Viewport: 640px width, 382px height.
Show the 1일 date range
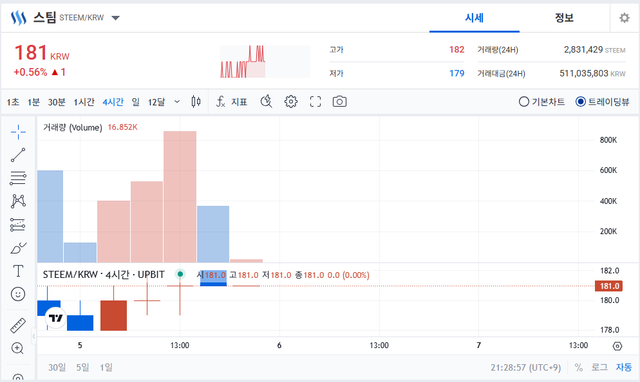point(106,367)
